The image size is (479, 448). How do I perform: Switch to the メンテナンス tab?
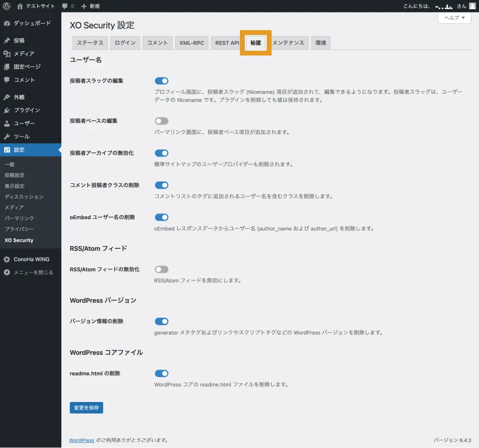(x=288, y=43)
